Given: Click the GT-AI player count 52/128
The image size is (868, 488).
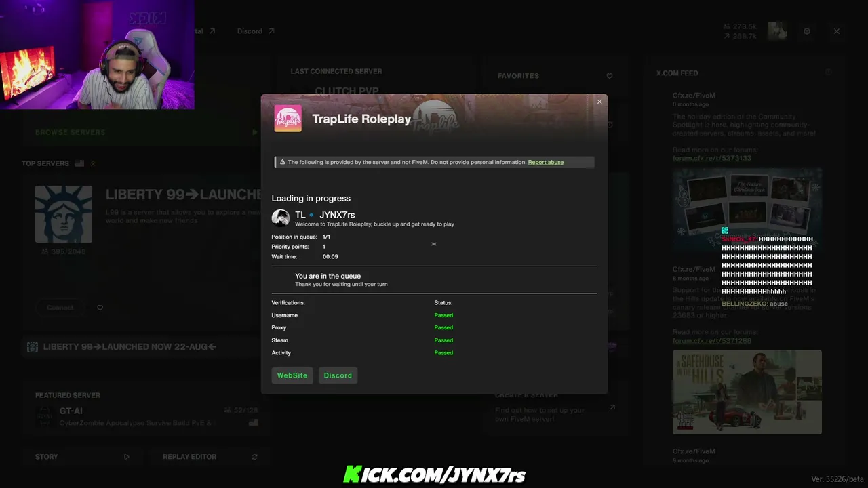Looking at the screenshot, I should [242, 411].
